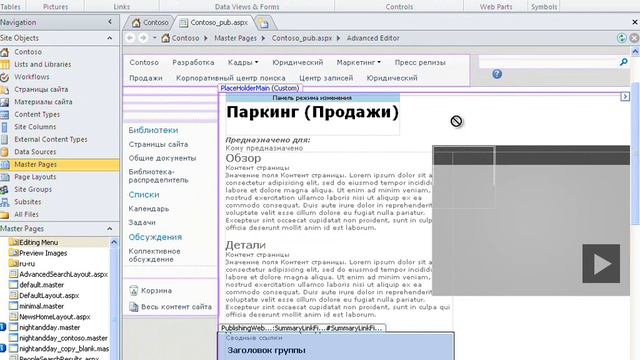Click the Корзина recycle bin icon
This screenshot has width=640, height=360.
(x=133, y=291)
